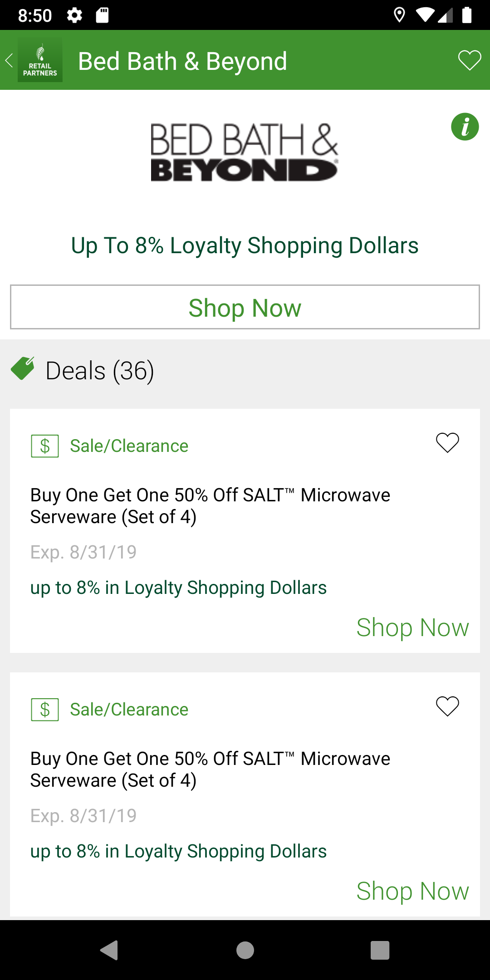Favorite Bed Bath & Beyond store heart
Viewport: 490px width, 980px height.
(469, 60)
